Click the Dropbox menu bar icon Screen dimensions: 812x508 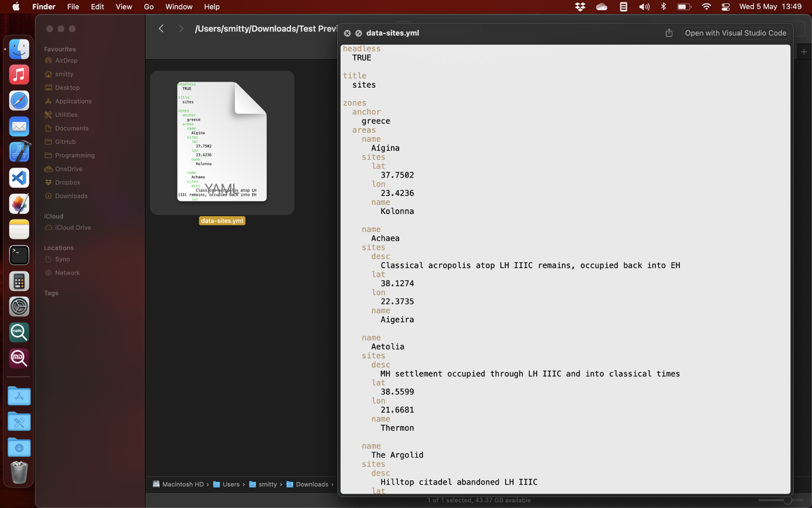(580, 7)
